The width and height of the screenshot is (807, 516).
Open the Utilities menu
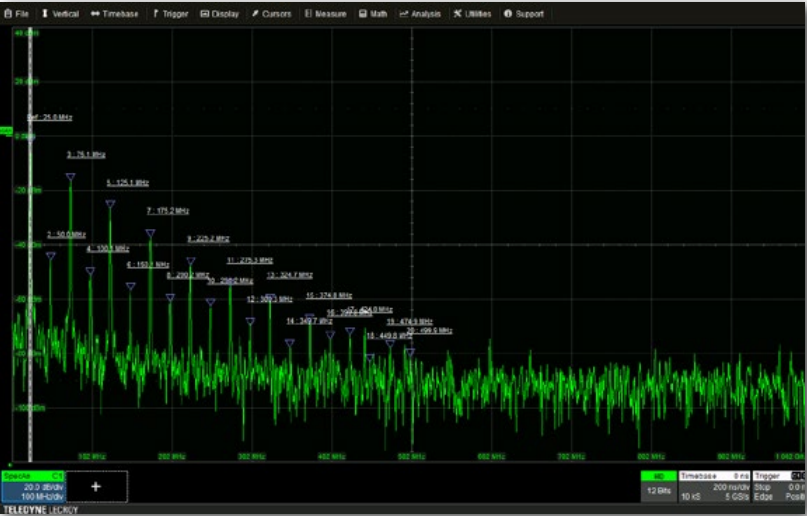coord(471,14)
